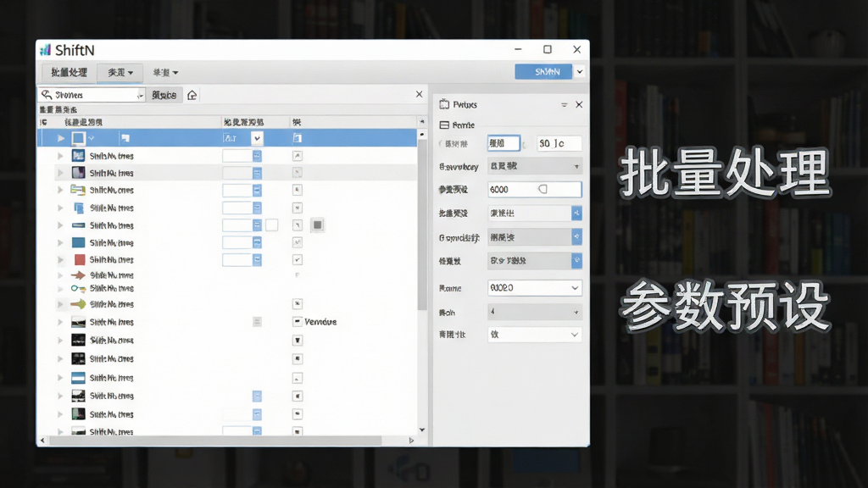Open the right panel header options menu
The width and height of the screenshot is (868, 488).
click(564, 104)
